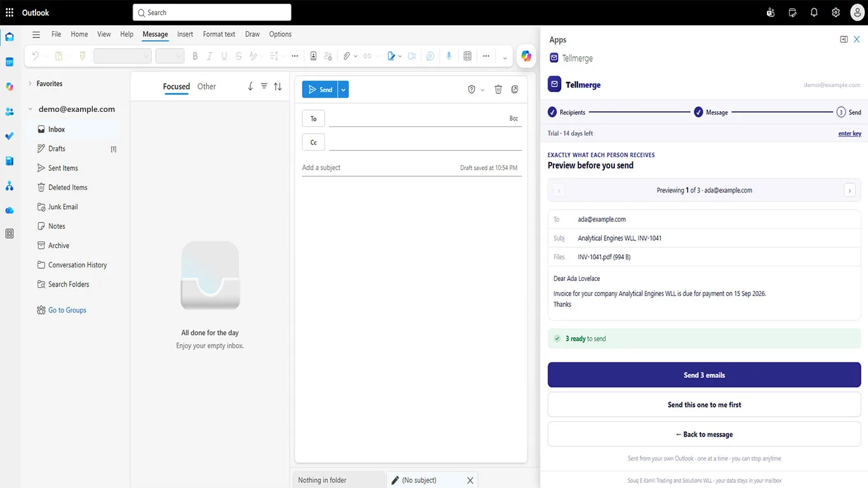The width and height of the screenshot is (868, 488).
Task: Click the Paste clipboard icon
Action: tap(59, 56)
